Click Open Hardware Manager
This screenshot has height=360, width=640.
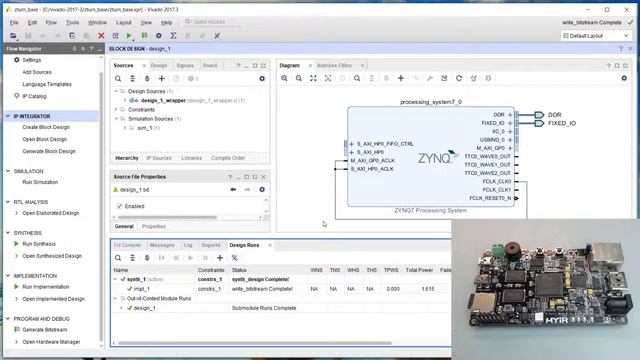pos(51,342)
